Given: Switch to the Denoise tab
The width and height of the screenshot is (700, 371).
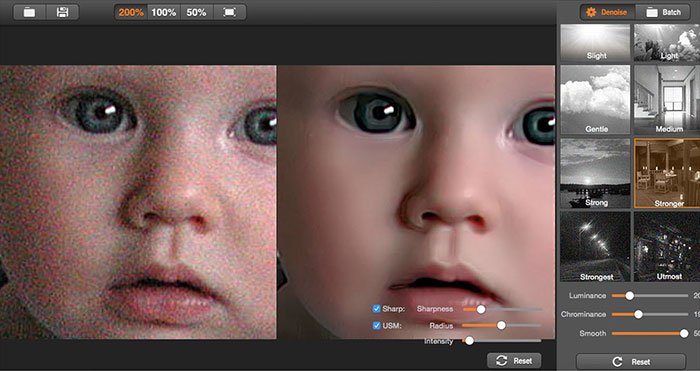Looking at the screenshot, I should point(607,13).
